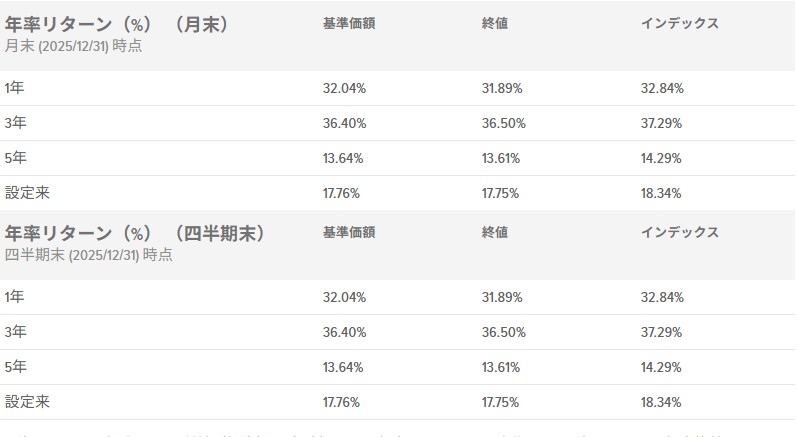Select the 1年 row label in the month-end table
This screenshot has width=798, height=437.
(15, 88)
